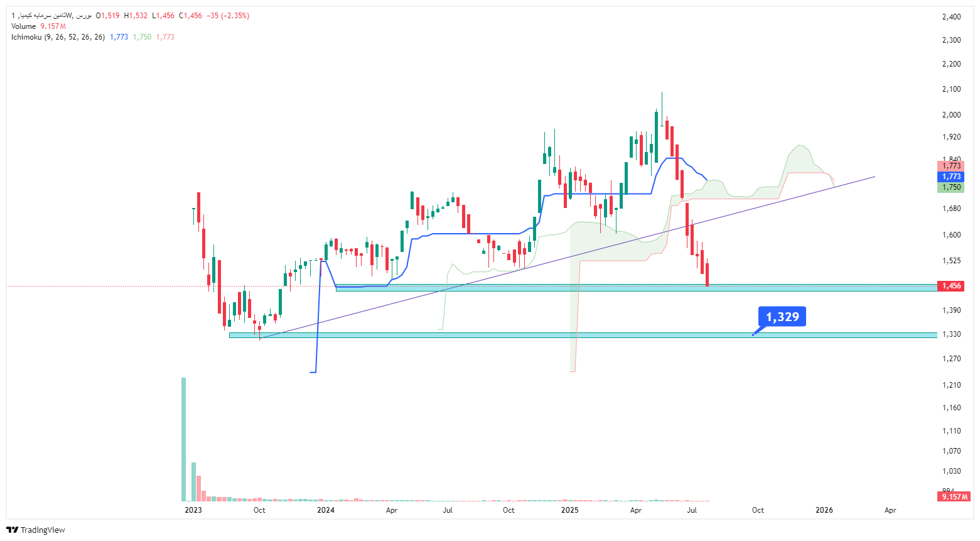Image resolution: width=980 pixels, height=541 pixels.
Task: Click the TradingView logo
Action: coord(36,530)
